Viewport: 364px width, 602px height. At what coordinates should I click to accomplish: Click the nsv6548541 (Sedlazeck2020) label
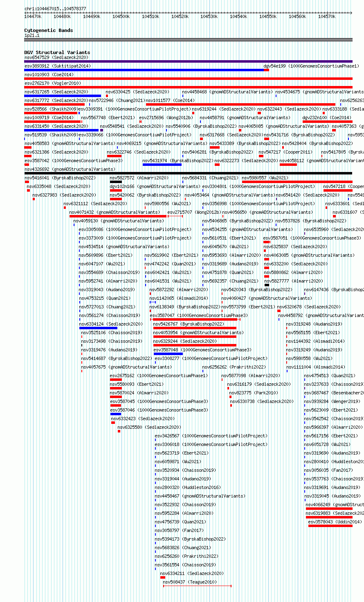pos(132,127)
